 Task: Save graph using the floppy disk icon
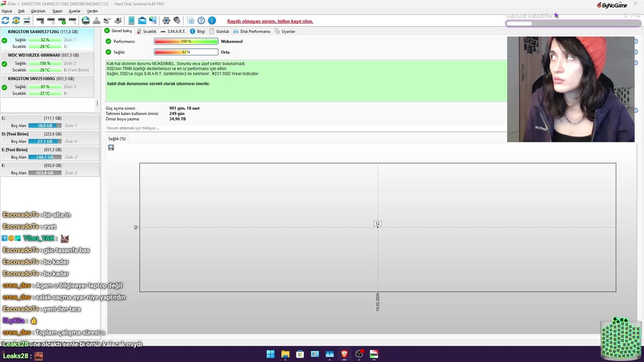(x=111, y=147)
